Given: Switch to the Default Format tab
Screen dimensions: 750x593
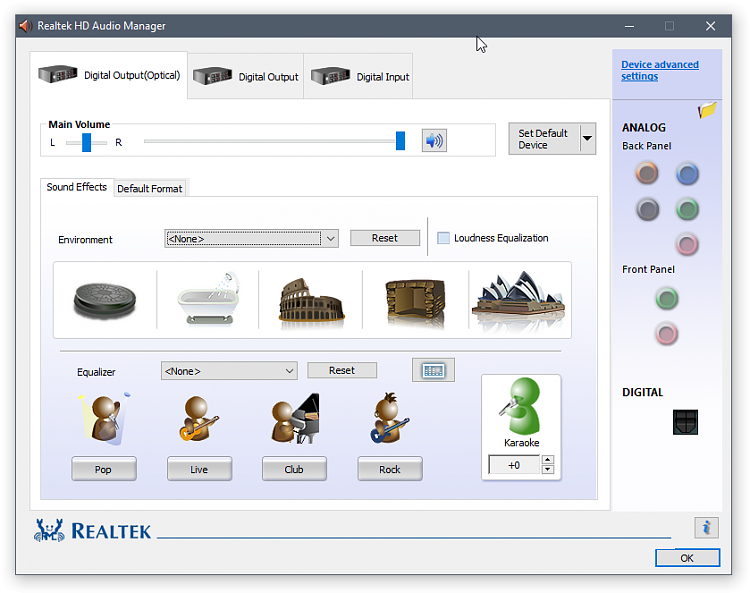Looking at the screenshot, I should coord(150,188).
